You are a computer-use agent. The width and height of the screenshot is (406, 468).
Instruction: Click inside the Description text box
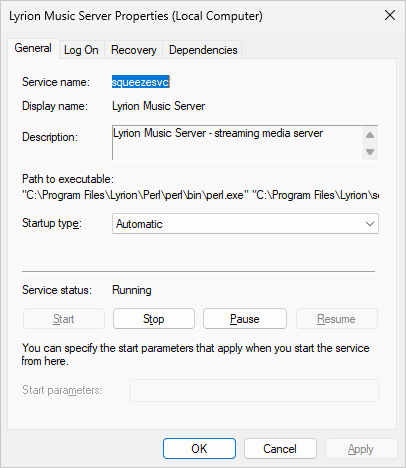[237, 143]
